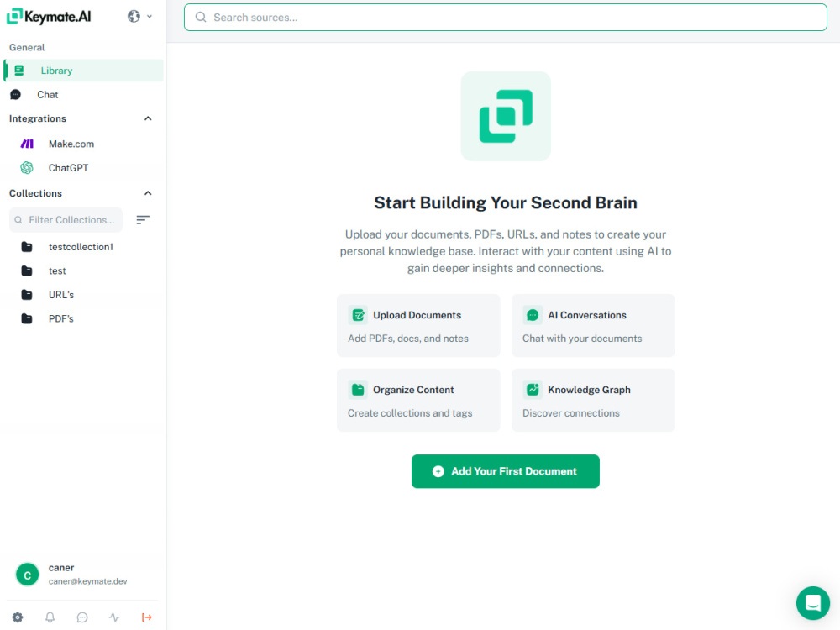
Task: Click the PDF's folder icon
Action: coord(27,318)
